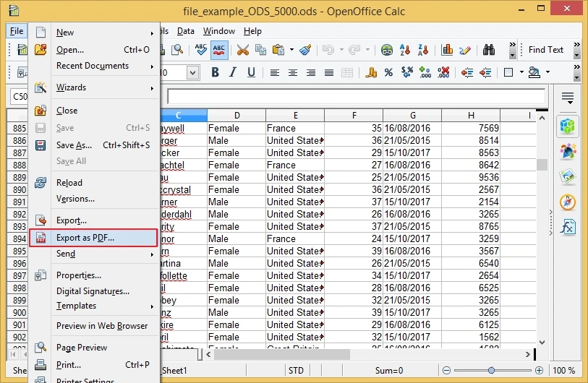The width and height of the screenshot is (588, 383).
Task: Click the zoom in plus button
Action: [539, 370]
